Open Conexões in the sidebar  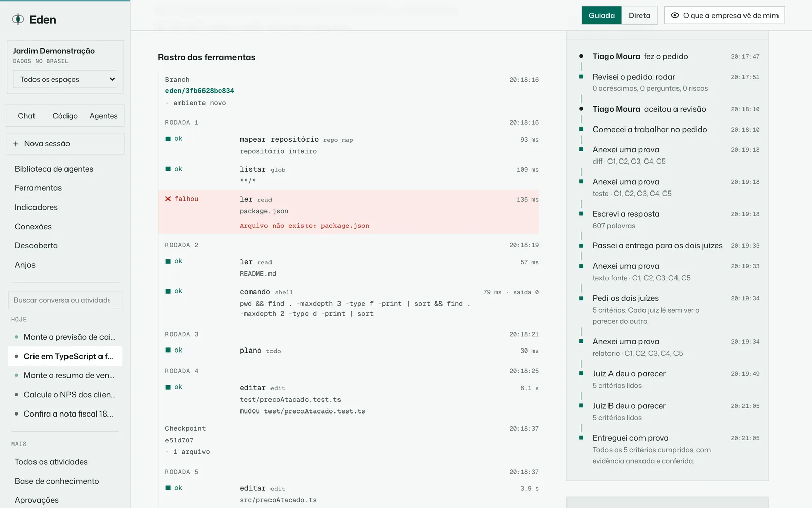(x=33, y=227)
